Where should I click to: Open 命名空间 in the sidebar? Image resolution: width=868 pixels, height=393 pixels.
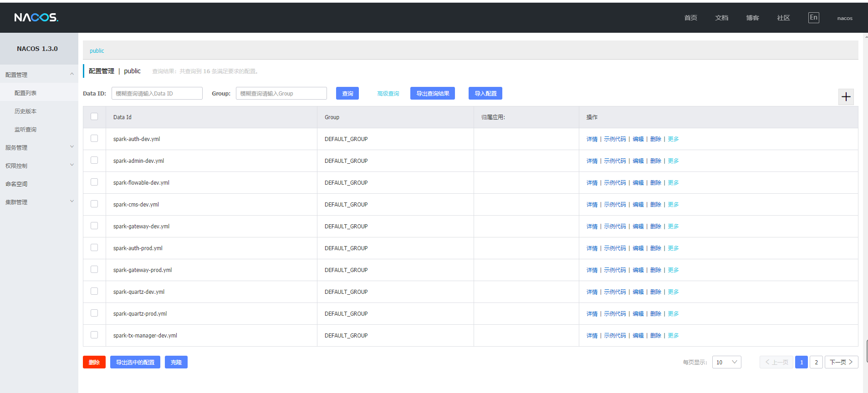(16, 184)
